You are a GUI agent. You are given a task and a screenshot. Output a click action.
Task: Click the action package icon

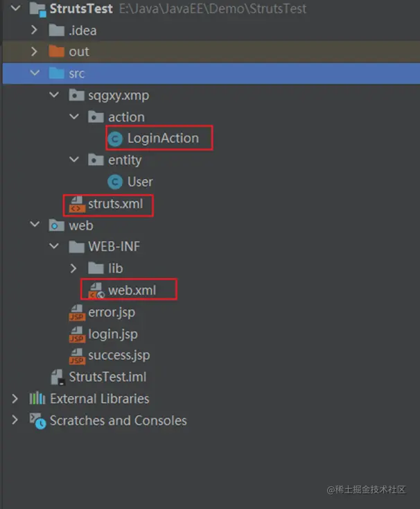[96, 117]
